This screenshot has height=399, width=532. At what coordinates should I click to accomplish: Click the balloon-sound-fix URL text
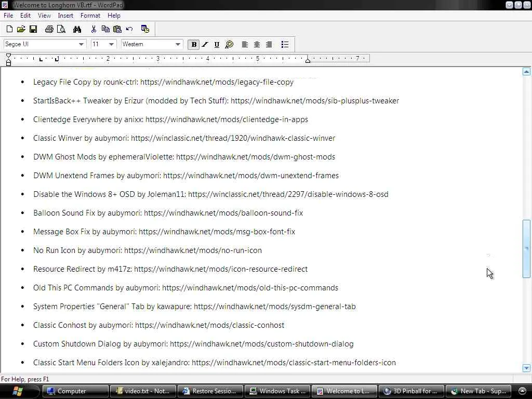pyautogui.click(x=223, y=212)
